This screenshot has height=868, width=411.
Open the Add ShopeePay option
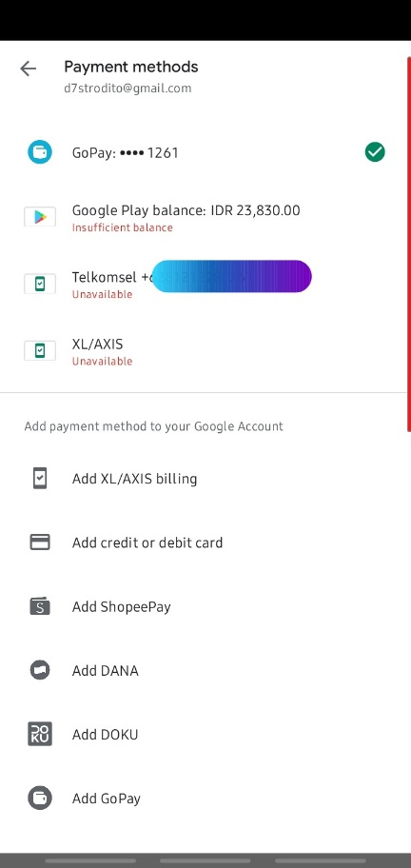tap(205, 606)
